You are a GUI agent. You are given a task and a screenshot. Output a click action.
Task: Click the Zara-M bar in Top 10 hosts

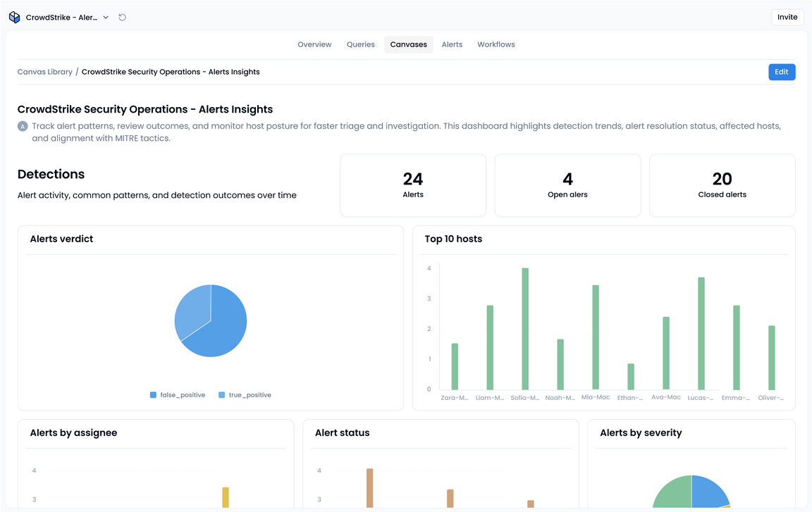(455, 367)
